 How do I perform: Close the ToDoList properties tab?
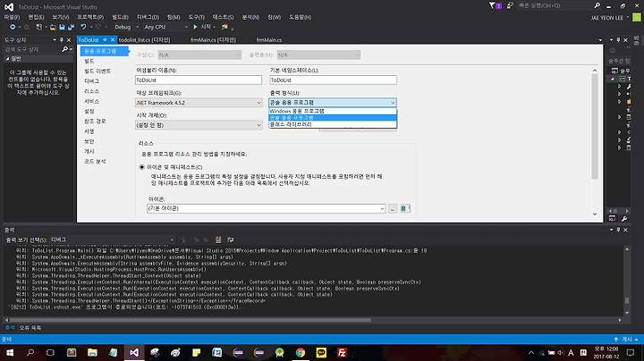click(113, 40)
